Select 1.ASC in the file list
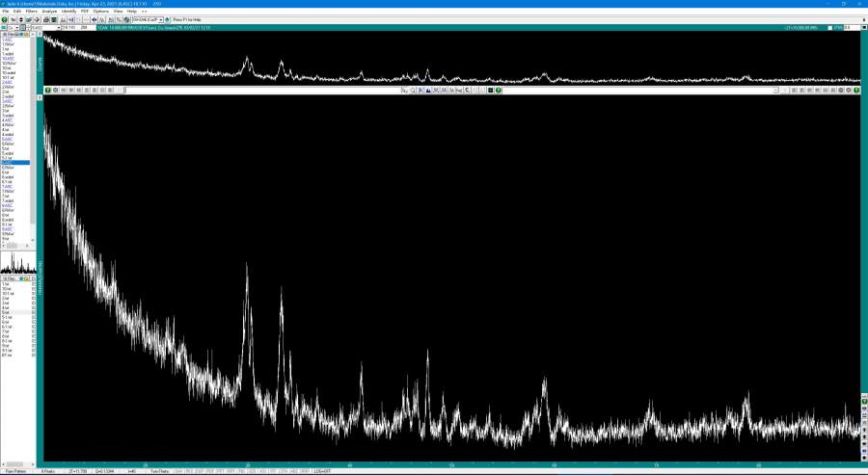Image resolution: width=868 pixels, height=475 pixels. (7, 40)
